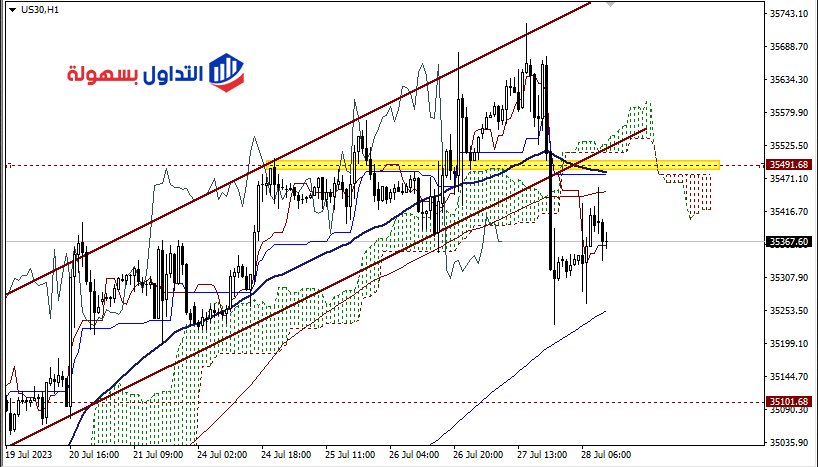Click the 26 Jul 04:00 time label
Image resolution: width=818 pixels, height=467 pixels.
click(x=414, y=455)
